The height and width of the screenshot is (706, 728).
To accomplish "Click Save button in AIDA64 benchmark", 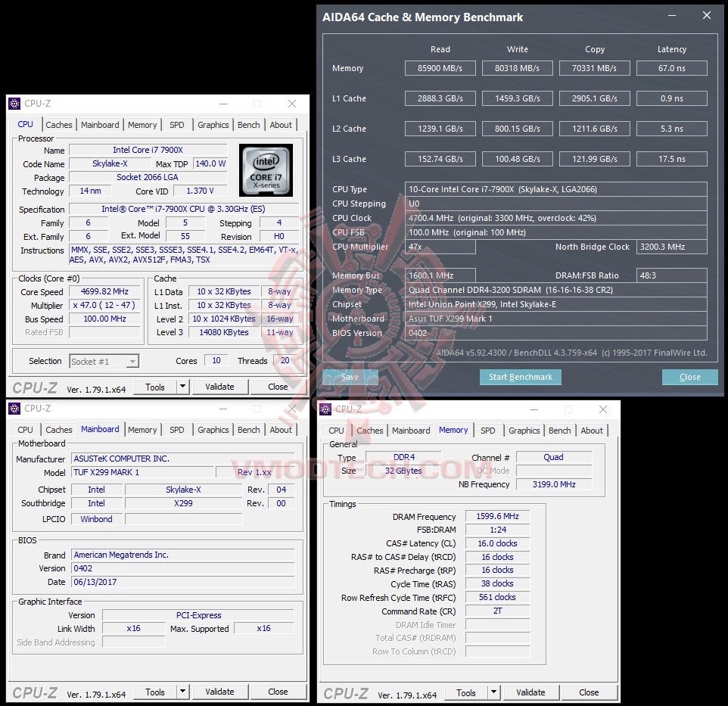I will click(x=350, y=377).
